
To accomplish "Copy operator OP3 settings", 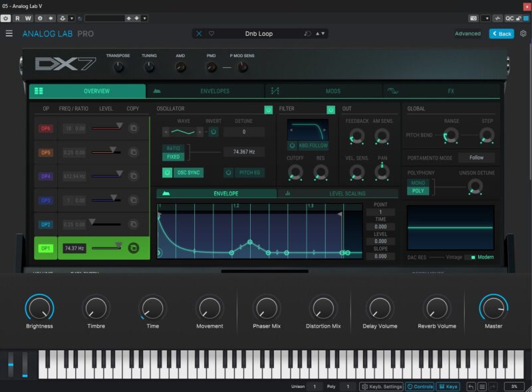I will click(x=134, y=200).
